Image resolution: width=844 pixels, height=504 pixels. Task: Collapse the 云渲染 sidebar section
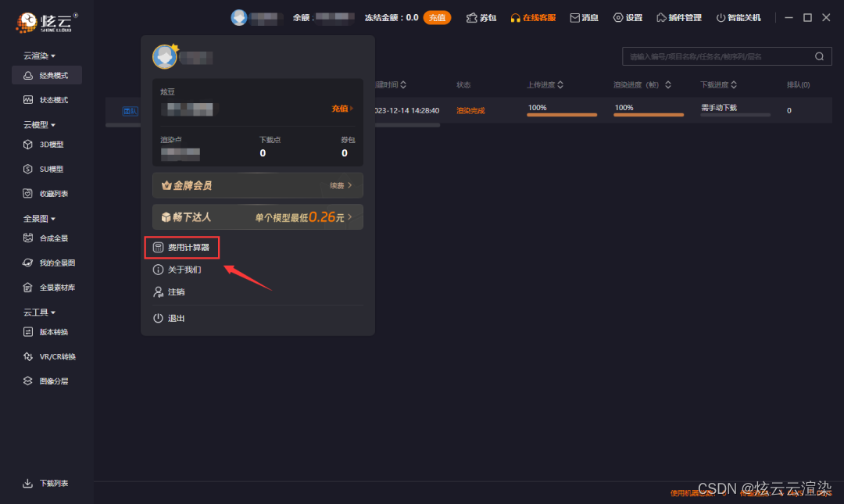39,56
